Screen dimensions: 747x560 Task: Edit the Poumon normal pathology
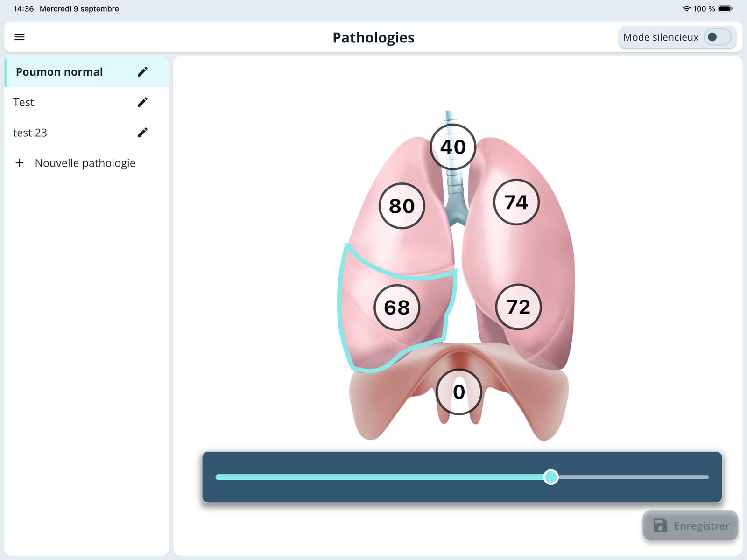pos(142,72)
